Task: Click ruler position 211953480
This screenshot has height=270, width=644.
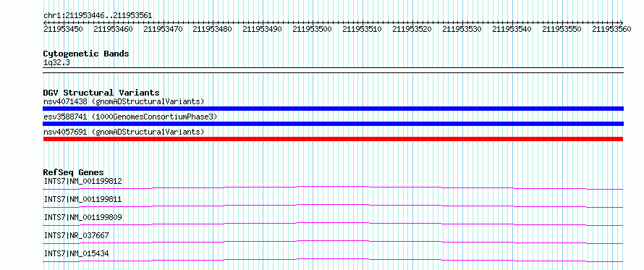Action: click(x=212, y=29)
